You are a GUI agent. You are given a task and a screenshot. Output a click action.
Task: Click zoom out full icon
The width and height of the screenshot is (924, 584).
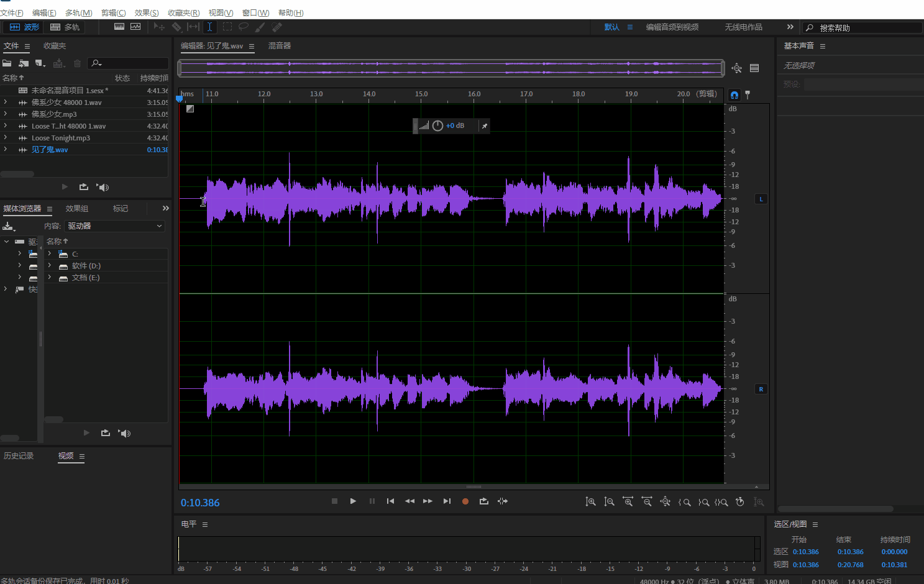click(666, 501)
